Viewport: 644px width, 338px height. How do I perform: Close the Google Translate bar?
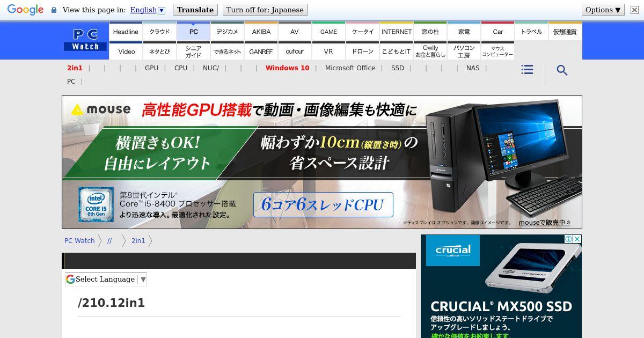(634, 10)
